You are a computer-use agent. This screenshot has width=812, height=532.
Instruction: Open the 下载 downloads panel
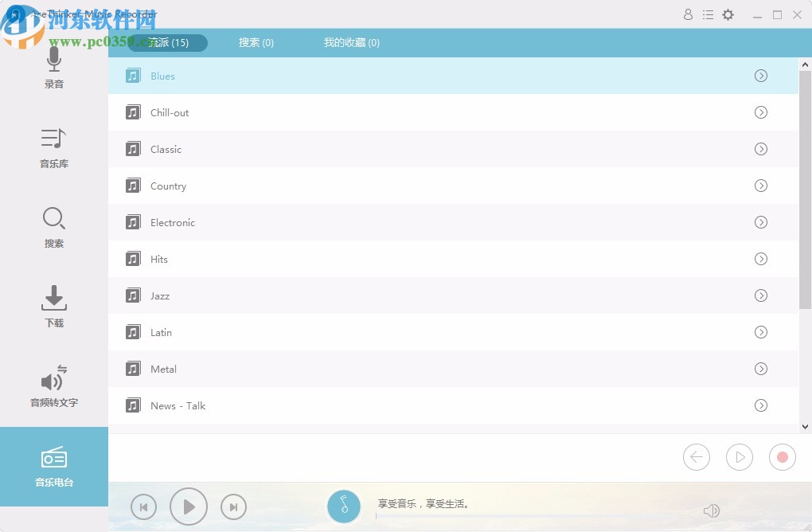click(53, 307)
